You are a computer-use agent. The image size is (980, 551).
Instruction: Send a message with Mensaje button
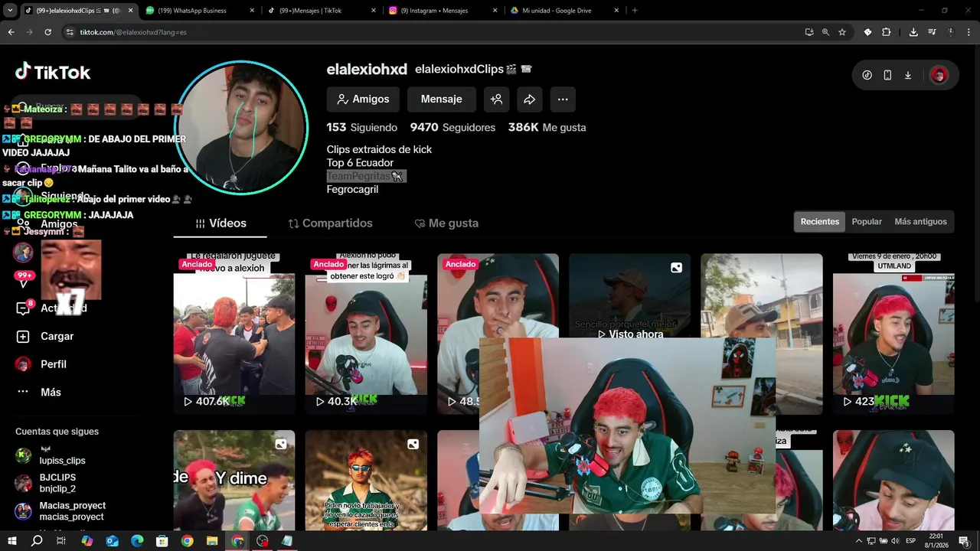tap(441, 99)
